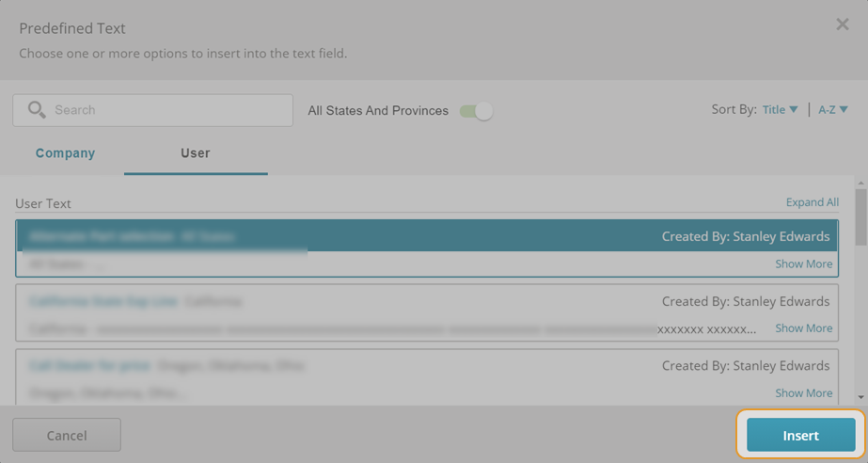Image resolution: width=868 pixels, height=463 pixels.
Task: Show More on the highlighted first entry
Action: coord(803,263)
